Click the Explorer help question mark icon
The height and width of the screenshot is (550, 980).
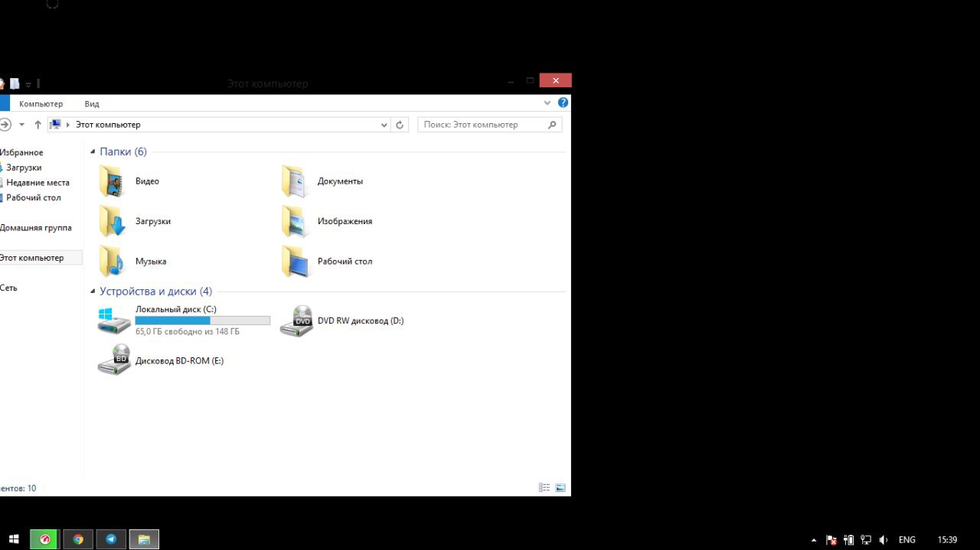[x=563, y=103]
